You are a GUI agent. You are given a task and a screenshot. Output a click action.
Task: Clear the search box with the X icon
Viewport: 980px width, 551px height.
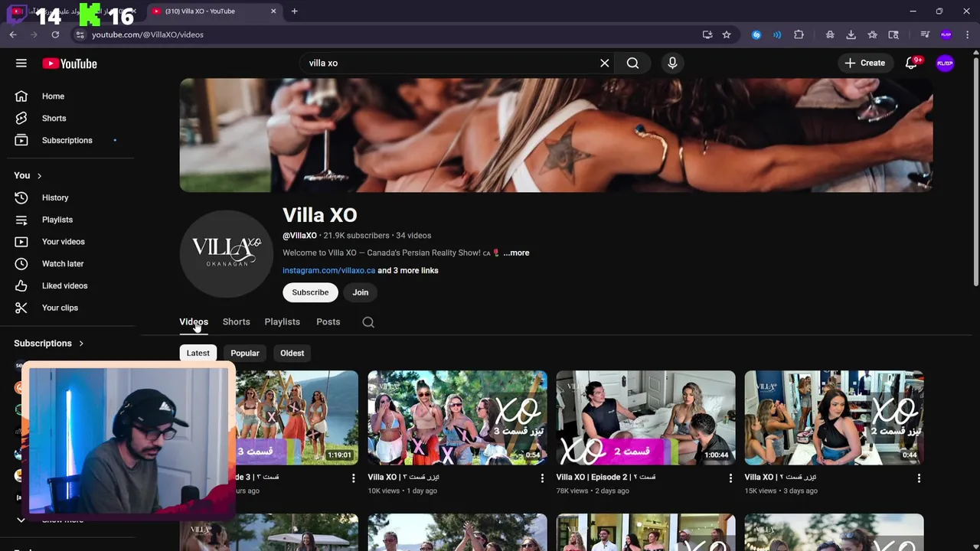[x=605, y=63]
